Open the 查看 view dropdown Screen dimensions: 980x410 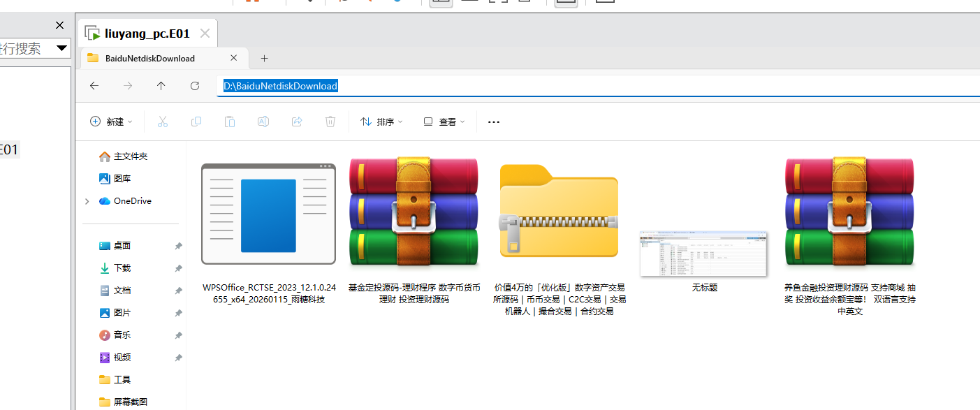pos(444,122)
